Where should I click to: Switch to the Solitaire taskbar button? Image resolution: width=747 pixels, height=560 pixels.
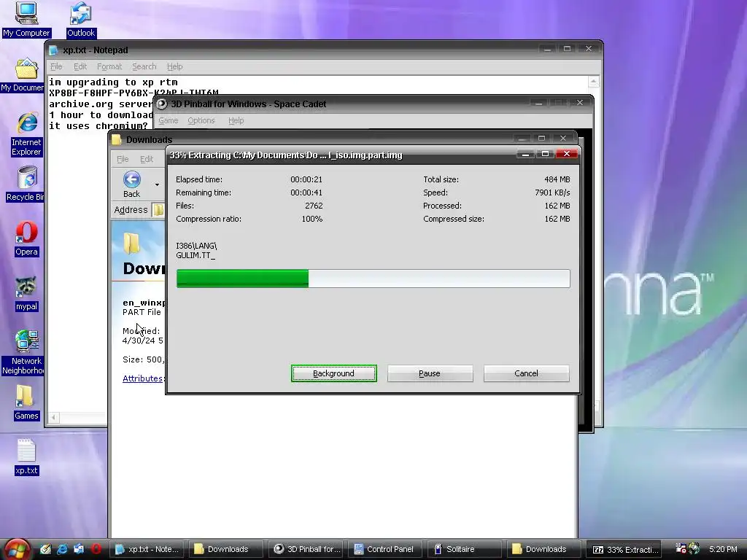coord(465,549)
